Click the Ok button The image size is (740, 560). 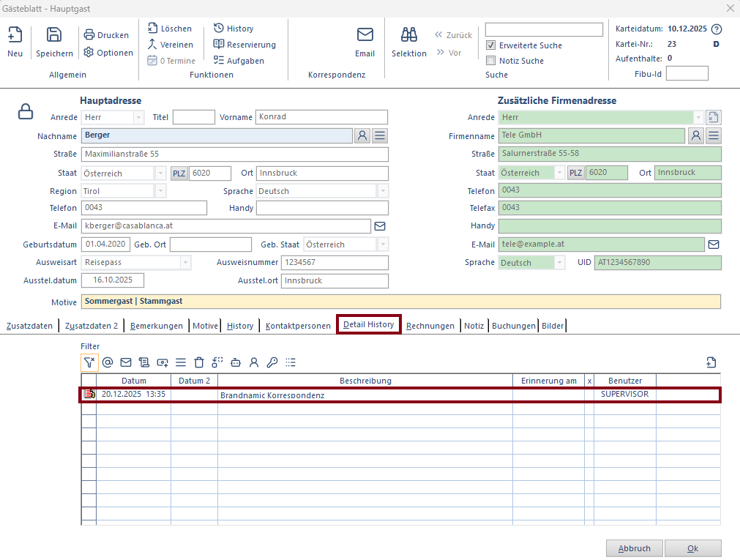coord(692,548)
